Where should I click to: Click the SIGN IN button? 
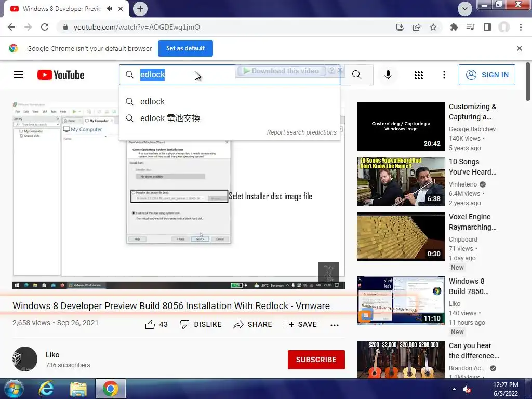click(x=487, y=75)
